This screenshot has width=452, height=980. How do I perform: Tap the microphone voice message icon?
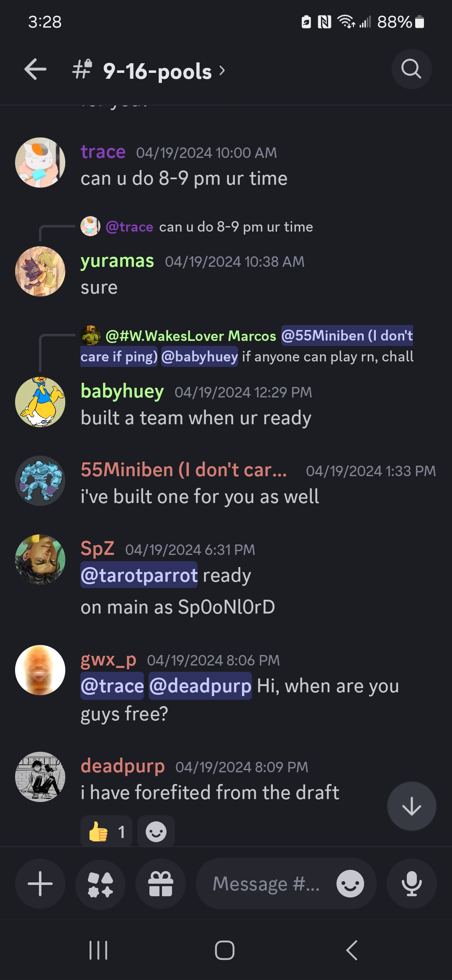(x=412, y=884)
